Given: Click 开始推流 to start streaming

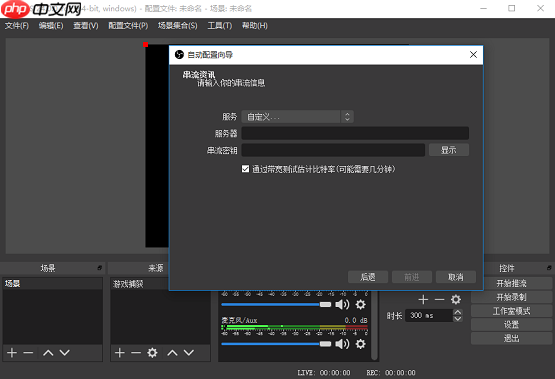Looking at the screenshot, I should coord(511,283).
